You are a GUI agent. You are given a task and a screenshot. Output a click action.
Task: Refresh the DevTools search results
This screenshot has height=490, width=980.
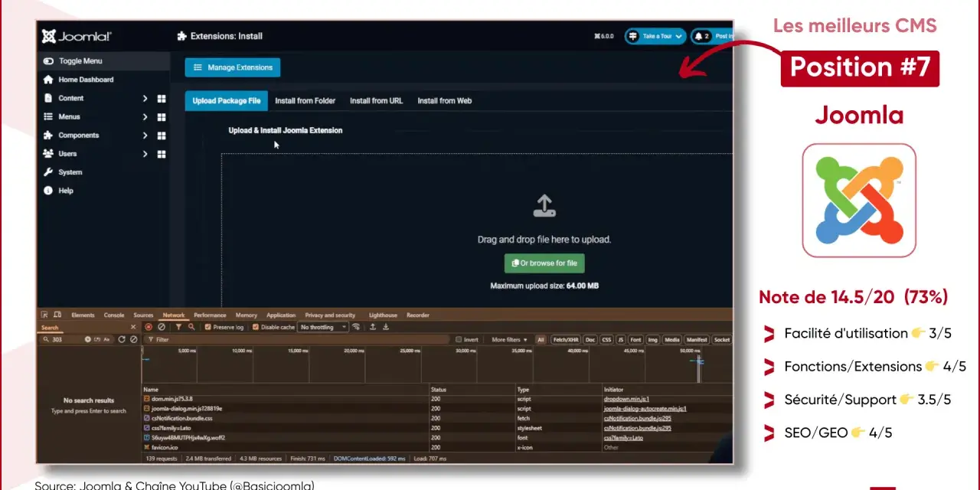(122, 339)
